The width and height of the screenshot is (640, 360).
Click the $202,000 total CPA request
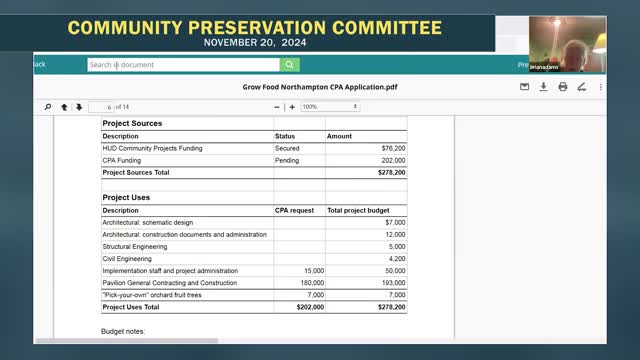click(x=310, y=307)
